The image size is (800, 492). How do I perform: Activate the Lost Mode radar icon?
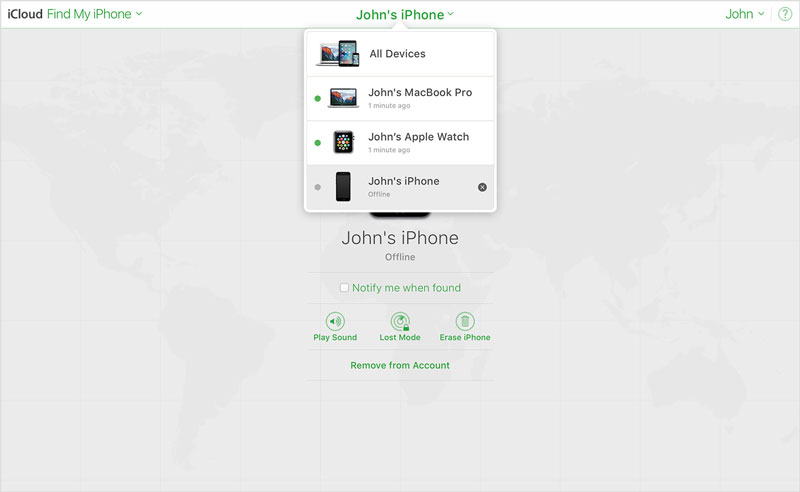pos(400,321)
